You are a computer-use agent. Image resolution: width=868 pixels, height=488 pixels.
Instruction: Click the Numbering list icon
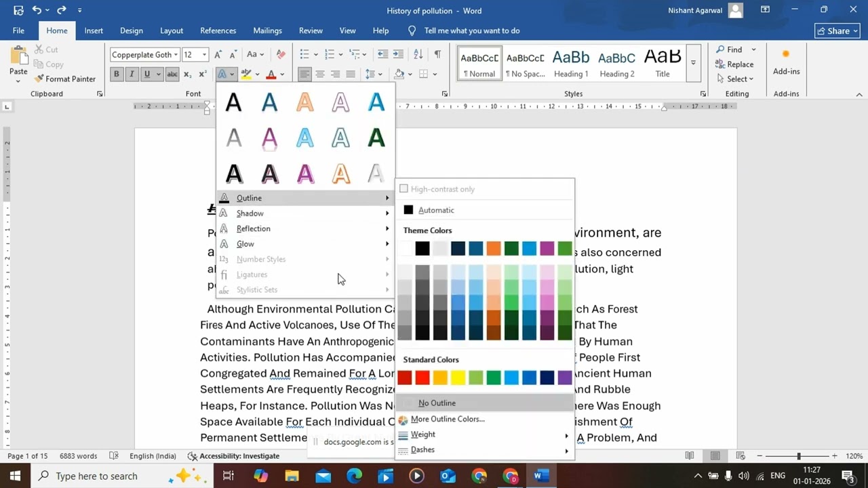point(330,55)
